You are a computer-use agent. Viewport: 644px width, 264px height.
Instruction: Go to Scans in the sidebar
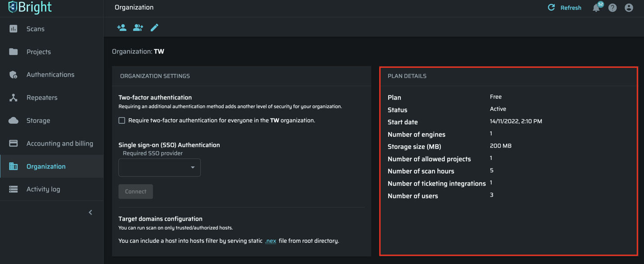35,29
